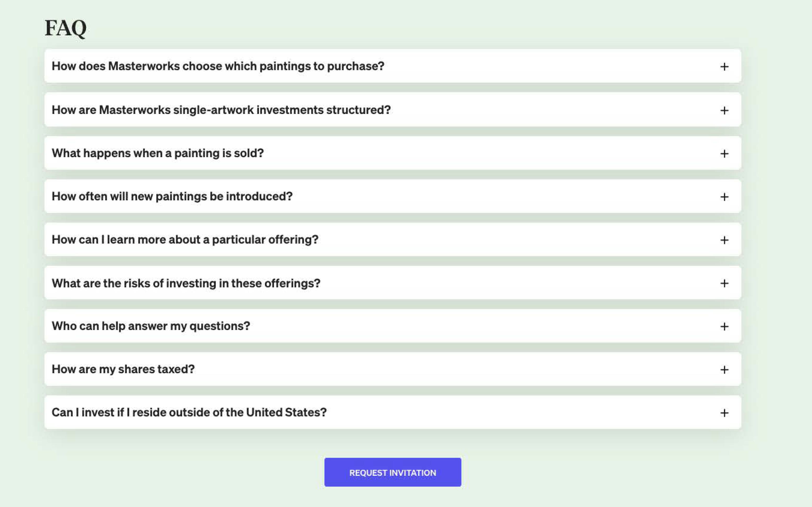Open the 'Who can help answer my questions?' text
Viewport: 812px width, 507px height.
point(151,326)
